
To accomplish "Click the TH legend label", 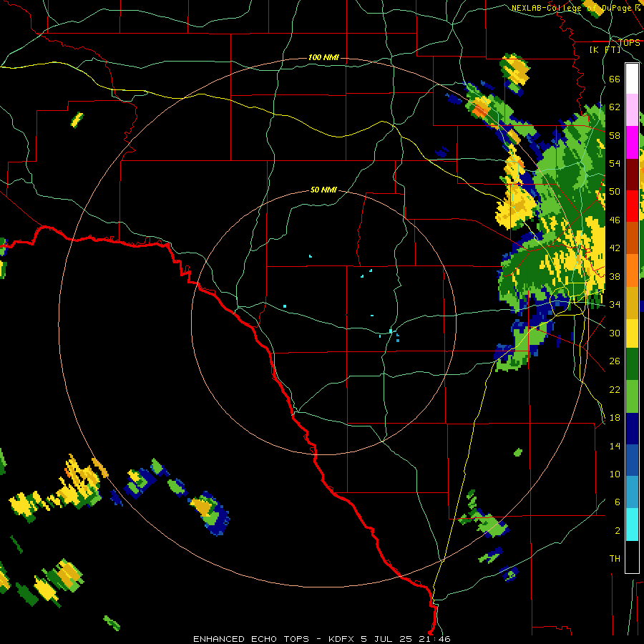I will [615, 559].
